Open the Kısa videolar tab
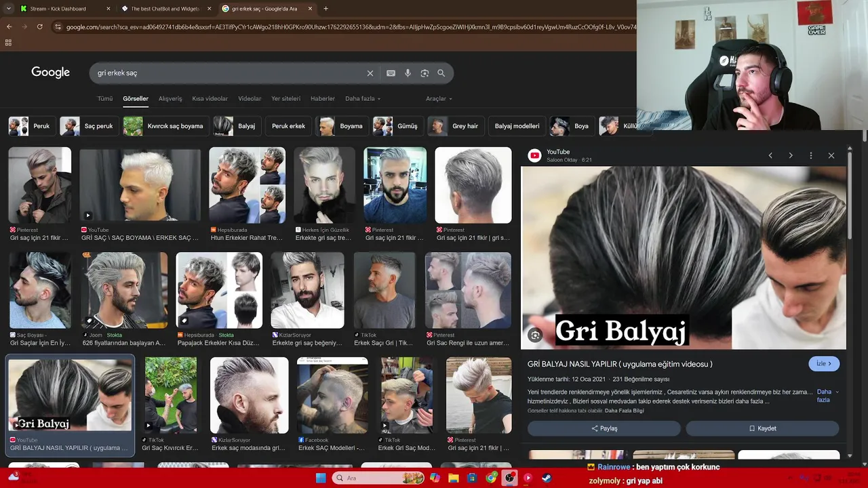Viewport: 868px width, 488px height. [x=210, y=98]
